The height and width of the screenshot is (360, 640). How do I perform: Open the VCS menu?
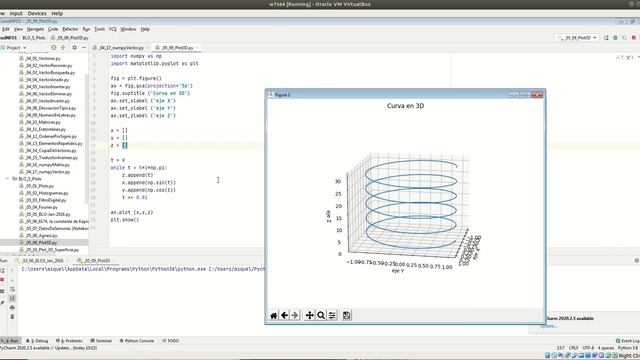click(x=113, y=29)
